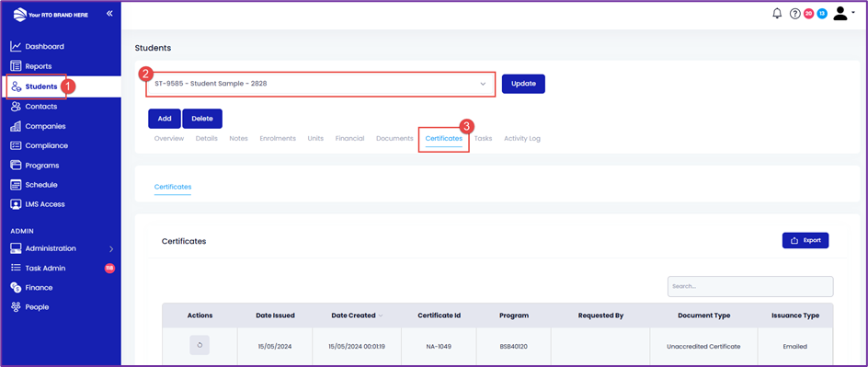Screen dimensions: 868x367
Task: Click the BSB40120 program cell
Action: point(514,347)
